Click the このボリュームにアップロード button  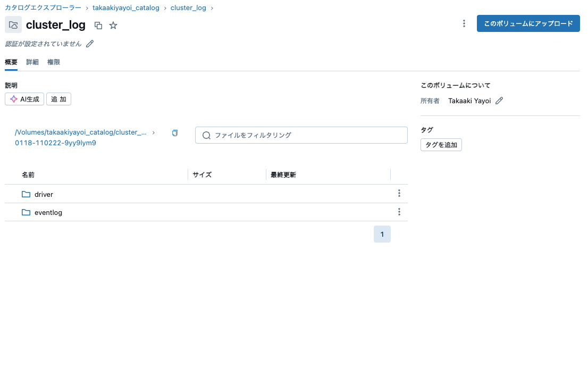[528, 23]
